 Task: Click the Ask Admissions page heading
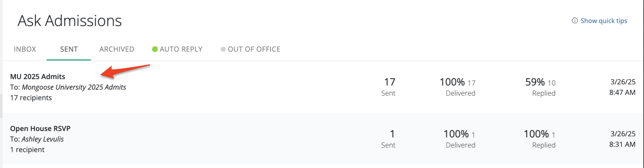coord(70,21)
